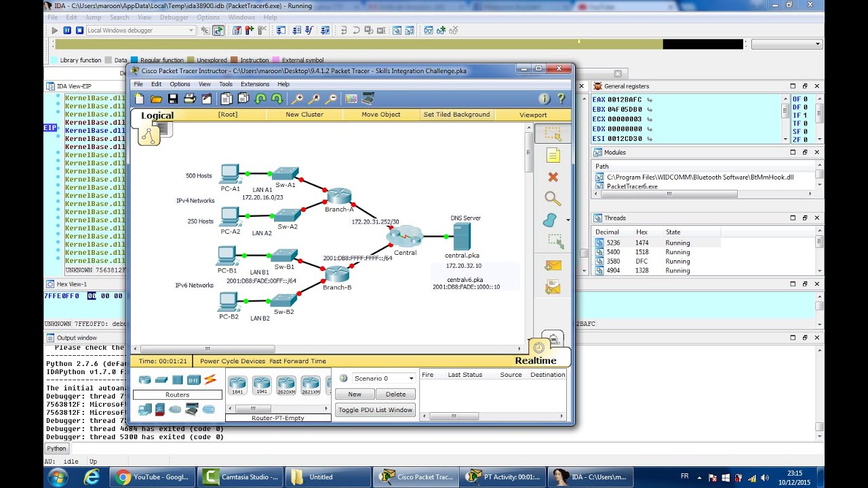Viewport: 868px width, 488px height.
Task: Click Power Cycle Devices
Action: [x=233, y=361]
